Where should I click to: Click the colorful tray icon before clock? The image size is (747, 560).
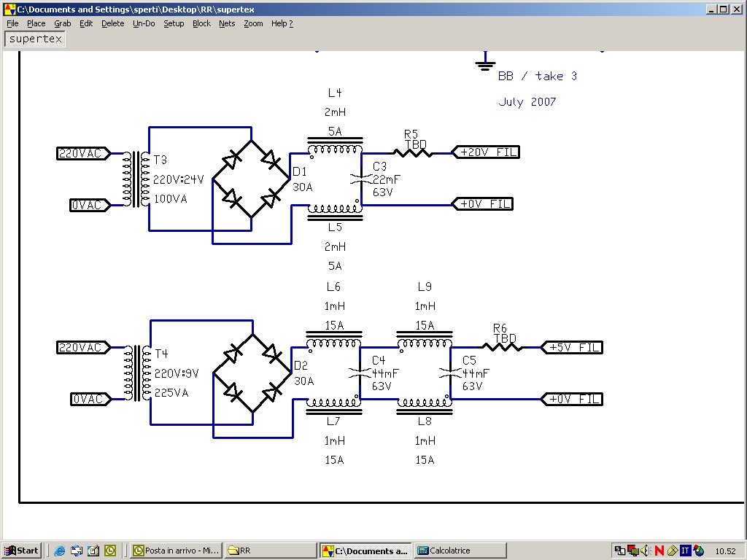coord(698,551)
